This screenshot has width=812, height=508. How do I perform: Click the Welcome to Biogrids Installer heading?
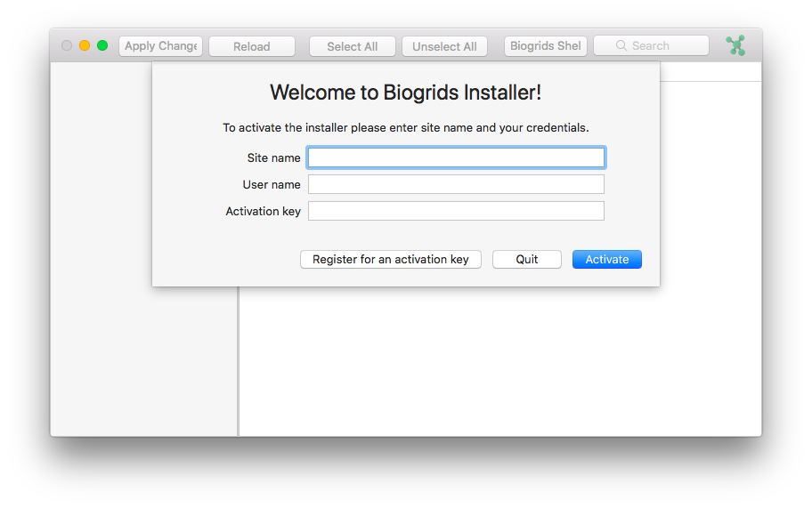pos(405,93)
